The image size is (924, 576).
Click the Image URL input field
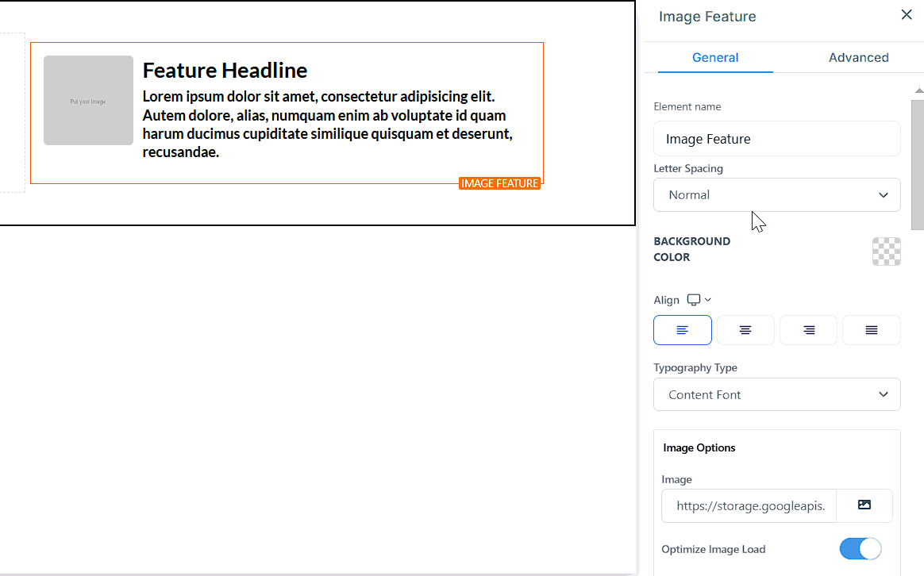749,505
